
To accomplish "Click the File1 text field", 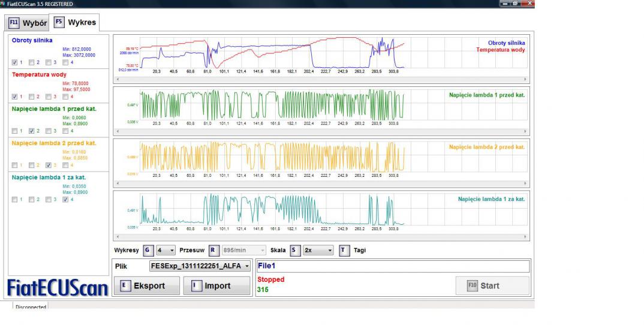I will tap(392, 266).
